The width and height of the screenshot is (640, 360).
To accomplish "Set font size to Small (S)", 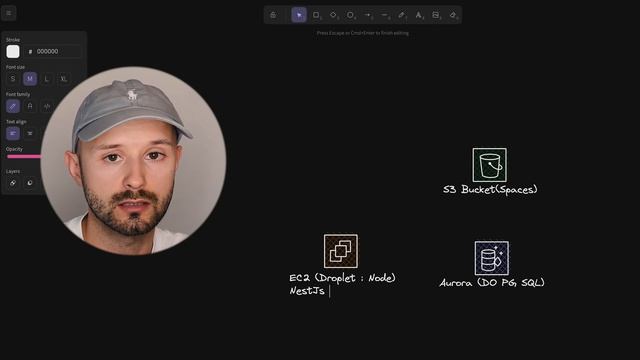I will [13, 79].
